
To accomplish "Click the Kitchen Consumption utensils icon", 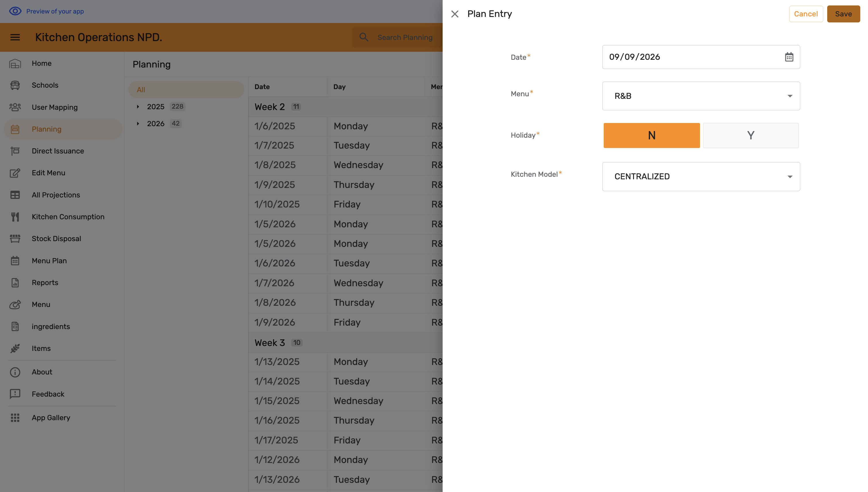I will point(15,217).
